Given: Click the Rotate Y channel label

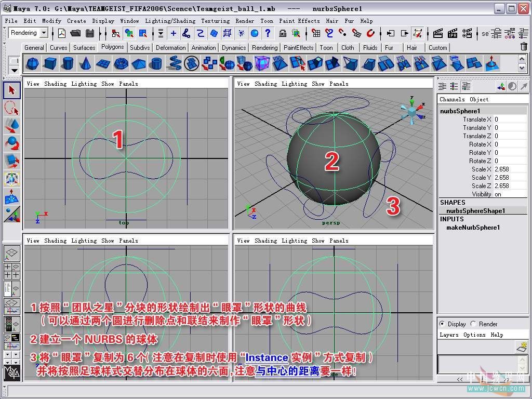Looking at the screenshot, I should tap(480, 153).
